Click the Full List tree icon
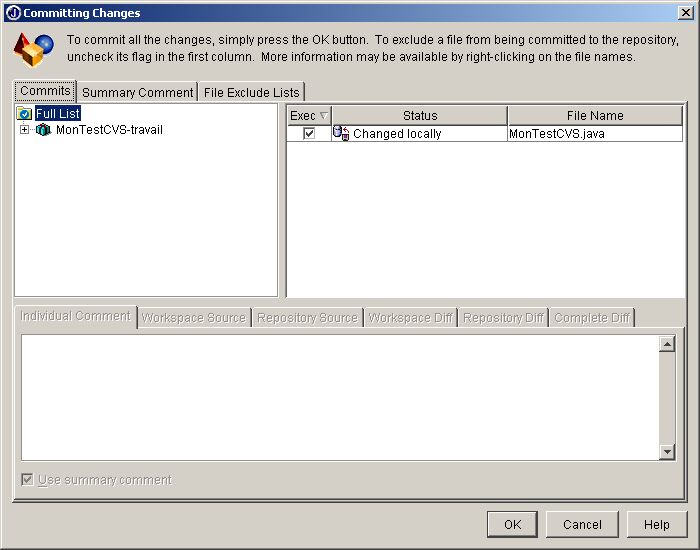Screen dimensions: 700x550 (25, 114)
